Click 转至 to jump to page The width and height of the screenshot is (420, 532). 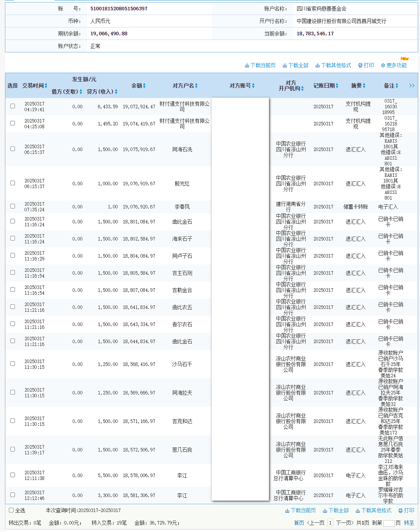click(409, 523)
